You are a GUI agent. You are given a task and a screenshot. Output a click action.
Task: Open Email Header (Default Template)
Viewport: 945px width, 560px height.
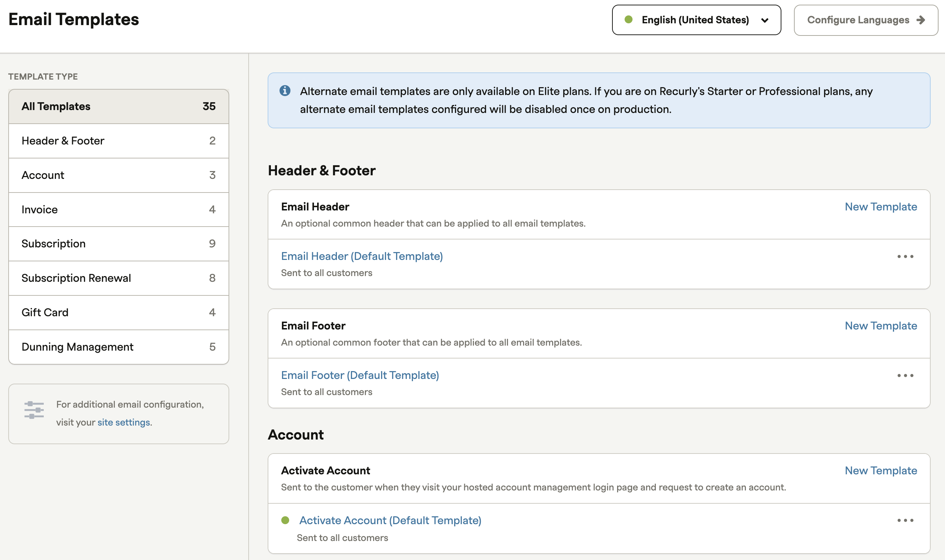362,256
